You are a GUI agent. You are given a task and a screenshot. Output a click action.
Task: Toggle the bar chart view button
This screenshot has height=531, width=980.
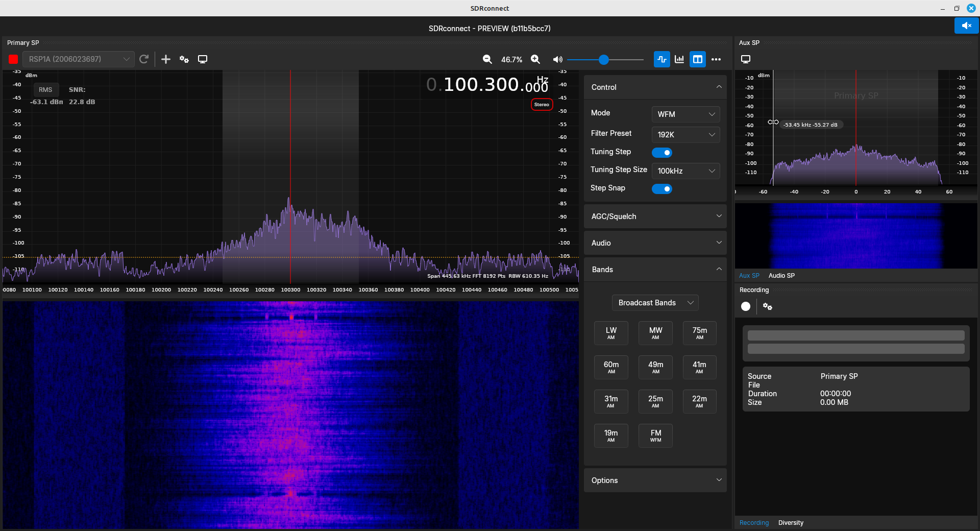[679, 59]
